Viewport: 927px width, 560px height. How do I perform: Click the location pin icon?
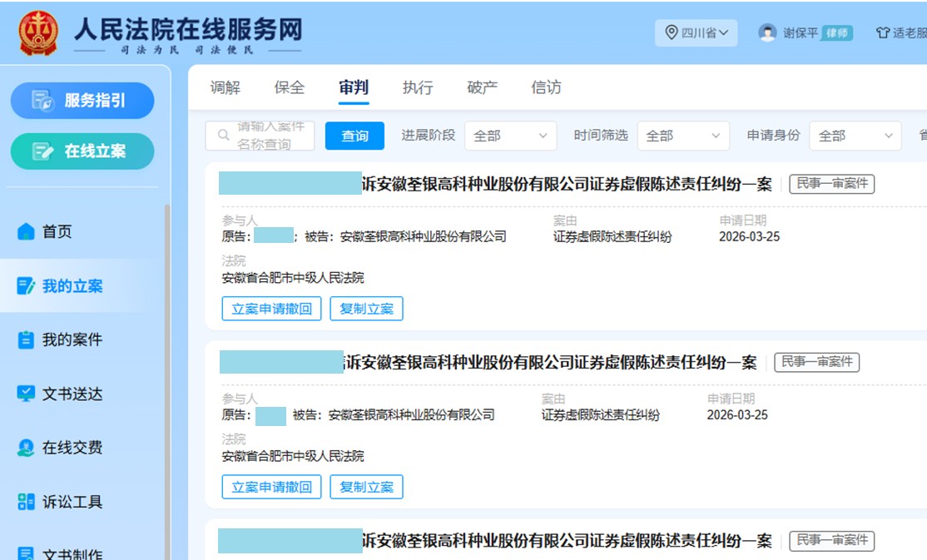(671, 32)
